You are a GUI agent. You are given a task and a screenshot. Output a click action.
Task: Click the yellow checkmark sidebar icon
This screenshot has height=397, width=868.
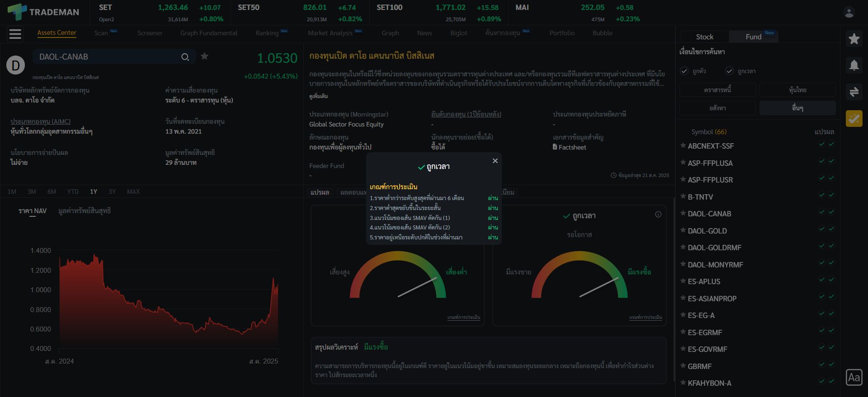(x=854, y=119)
